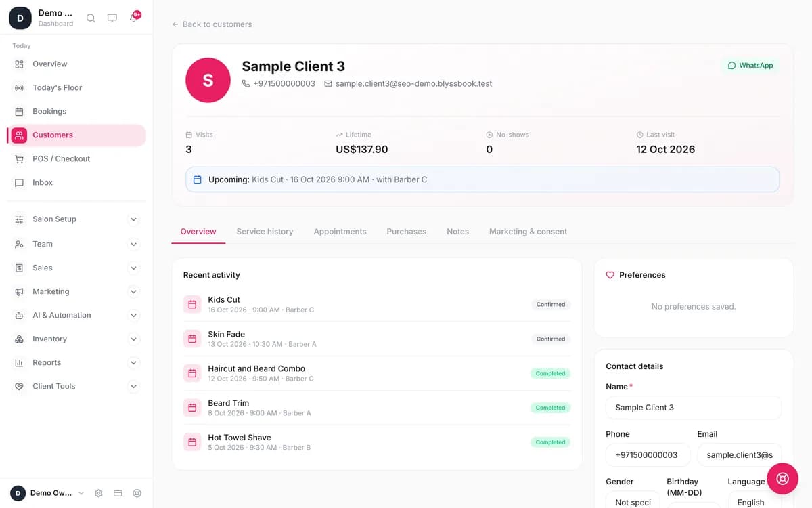Switch to the Appointments tab
This screenshot has height=508, width=812.
[340, 232]
